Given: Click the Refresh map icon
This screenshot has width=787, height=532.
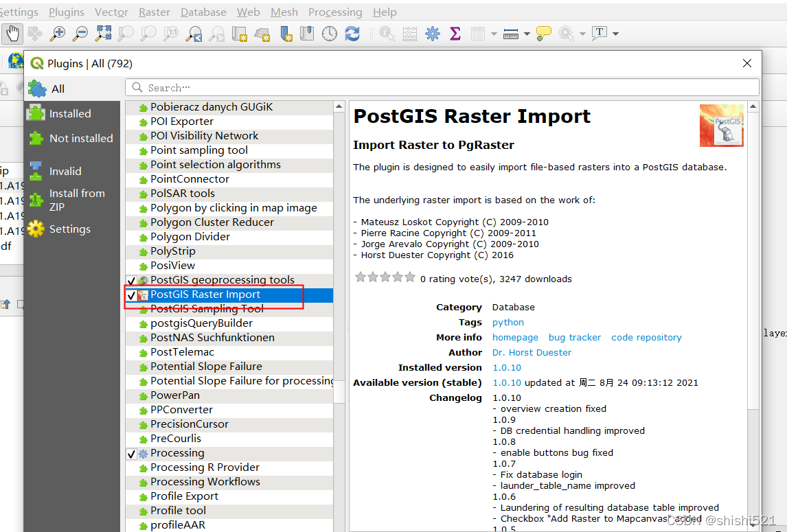Looking at the screenshot, I should tap(352, 34).
